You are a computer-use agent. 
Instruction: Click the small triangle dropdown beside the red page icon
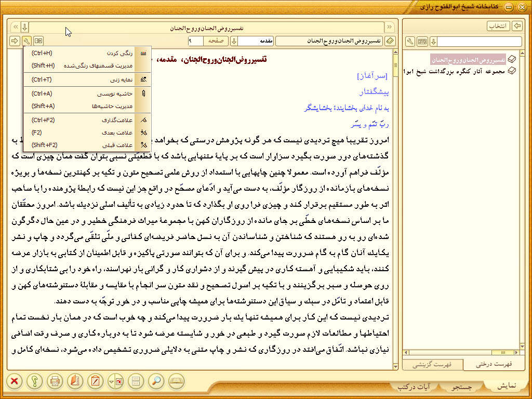tap(111, 381)
